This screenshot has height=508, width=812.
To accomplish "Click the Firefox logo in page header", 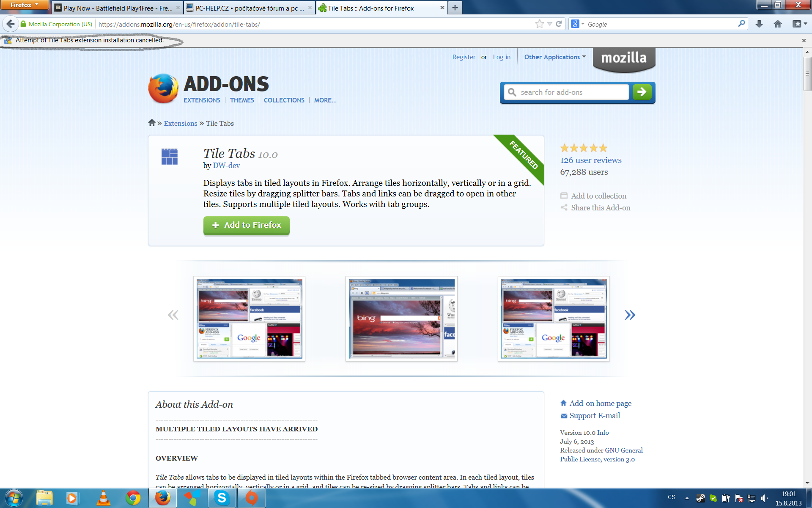I will tap(163, 88).
